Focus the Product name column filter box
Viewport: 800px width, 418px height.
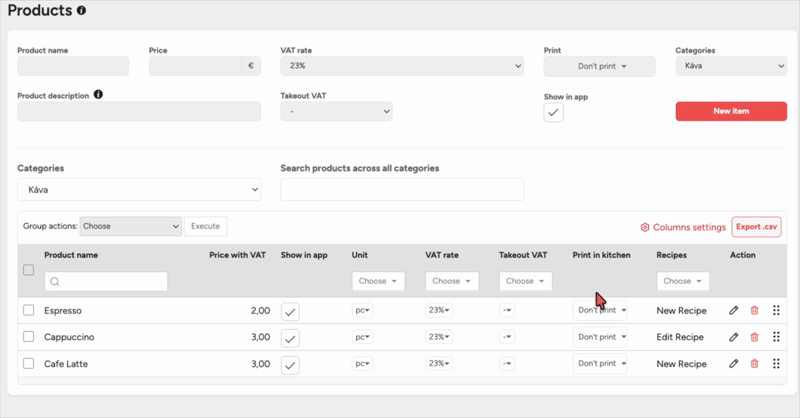click(x=106, y=282)
